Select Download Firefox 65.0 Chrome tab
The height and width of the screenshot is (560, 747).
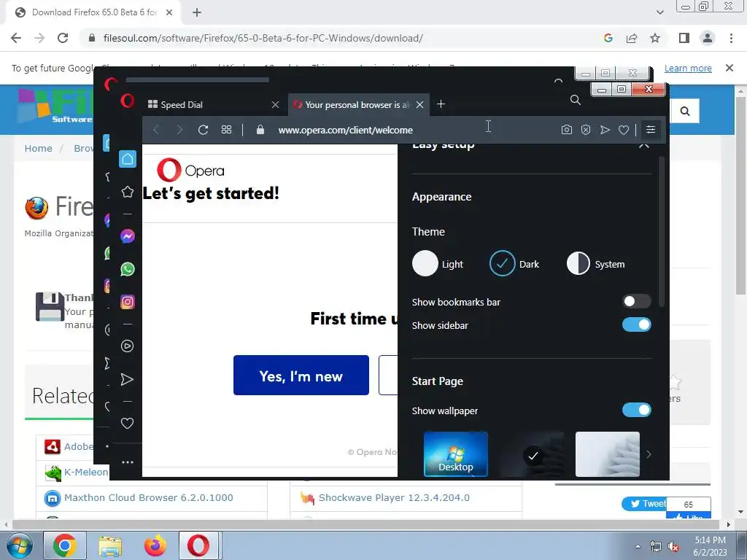[x=94, y=12]
